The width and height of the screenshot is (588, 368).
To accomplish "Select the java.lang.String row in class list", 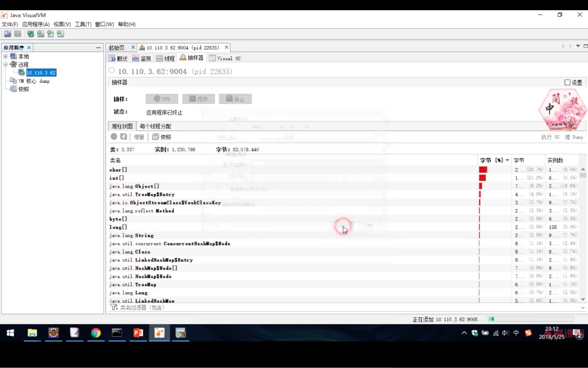I will (131, 235).
